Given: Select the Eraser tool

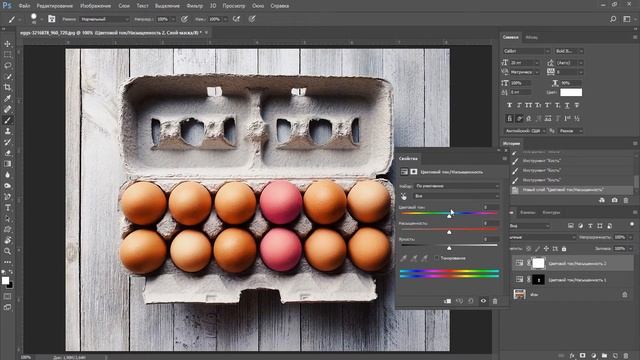Looking at the screenshot, I should (7, 153).
